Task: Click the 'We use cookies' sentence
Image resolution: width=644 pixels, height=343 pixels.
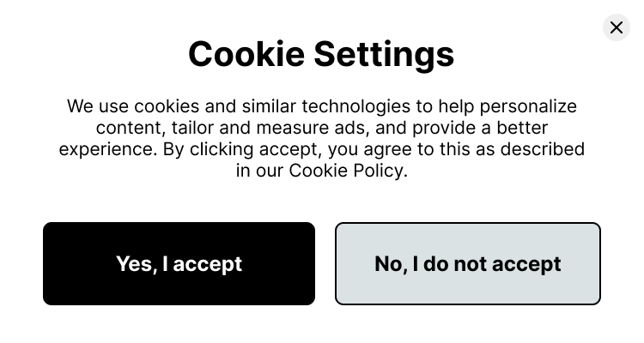Action: (129, 107)
